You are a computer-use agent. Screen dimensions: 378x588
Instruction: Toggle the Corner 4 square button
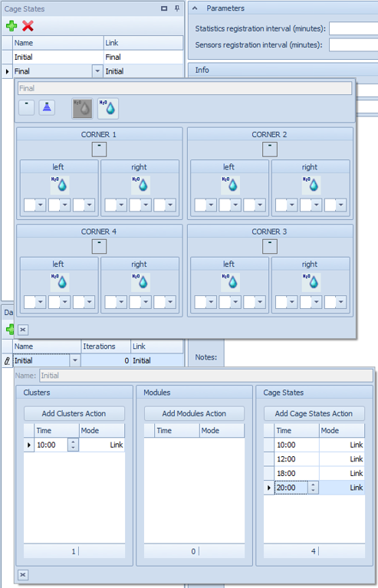(x=100, y=246)
